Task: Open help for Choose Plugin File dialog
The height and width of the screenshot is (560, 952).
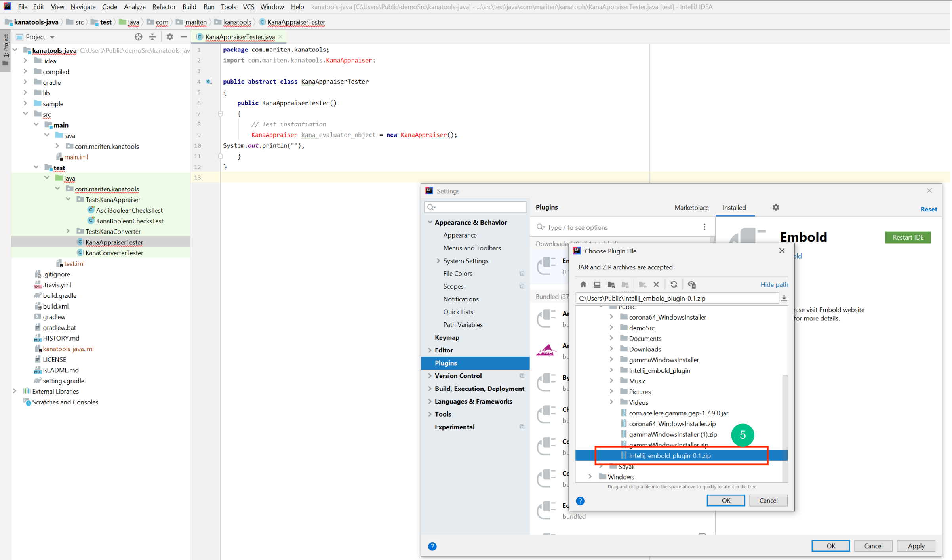Action: 580,501
